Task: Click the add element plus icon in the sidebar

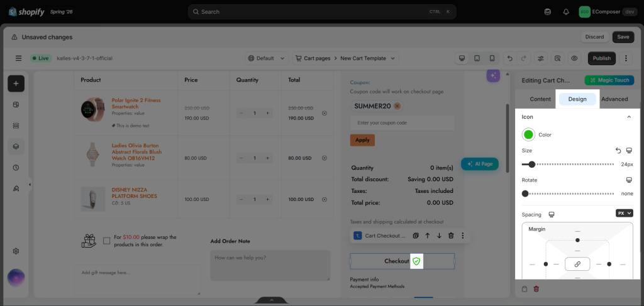Action: (x=16, y=84)
